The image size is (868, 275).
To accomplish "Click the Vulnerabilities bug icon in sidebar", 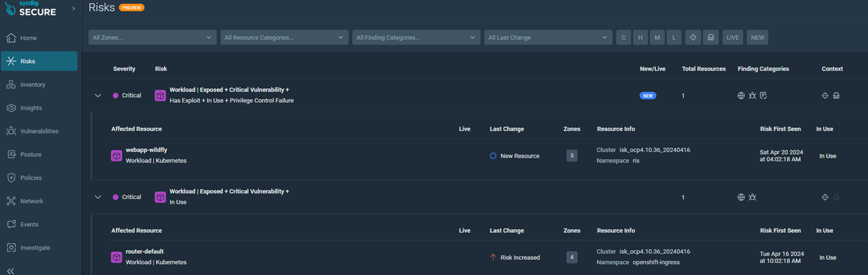I will coord(11,131).
